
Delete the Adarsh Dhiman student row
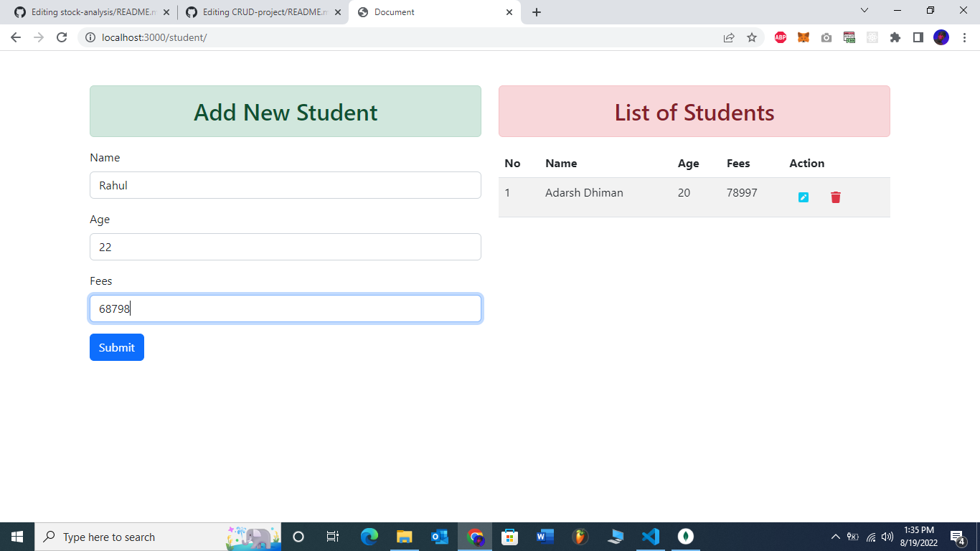836,197
